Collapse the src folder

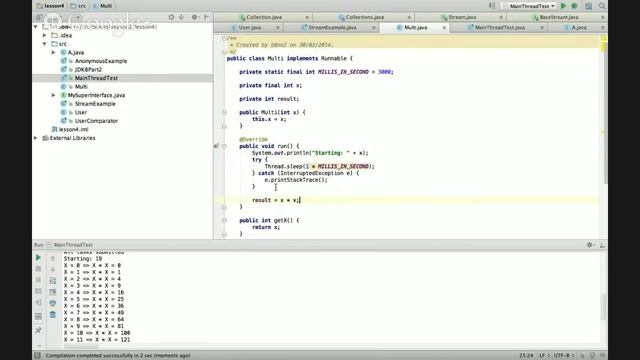(x=44, y=44)
